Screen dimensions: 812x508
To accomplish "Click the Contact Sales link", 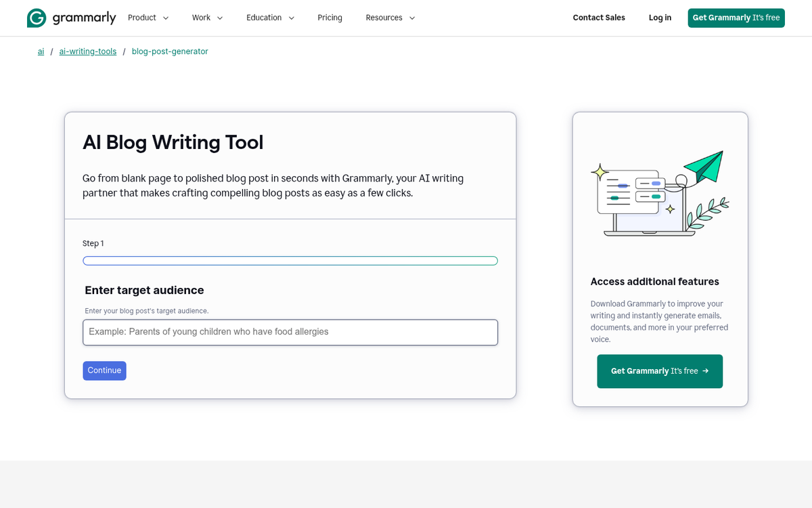I will click(x=598, y=18).
